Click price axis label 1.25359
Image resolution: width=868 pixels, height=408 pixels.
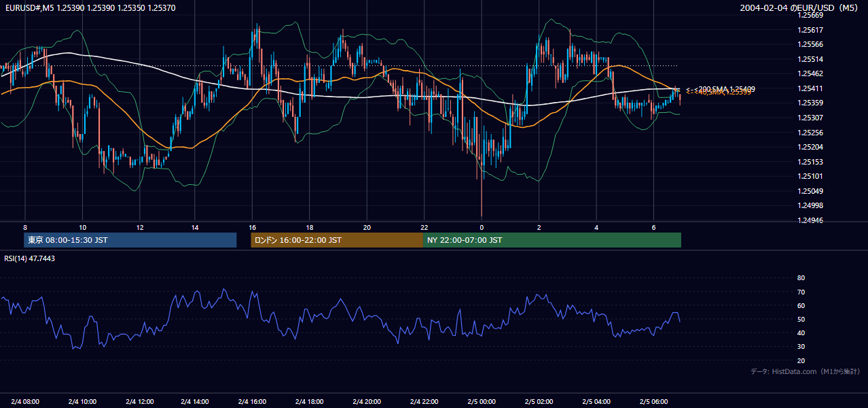(810, 103)
